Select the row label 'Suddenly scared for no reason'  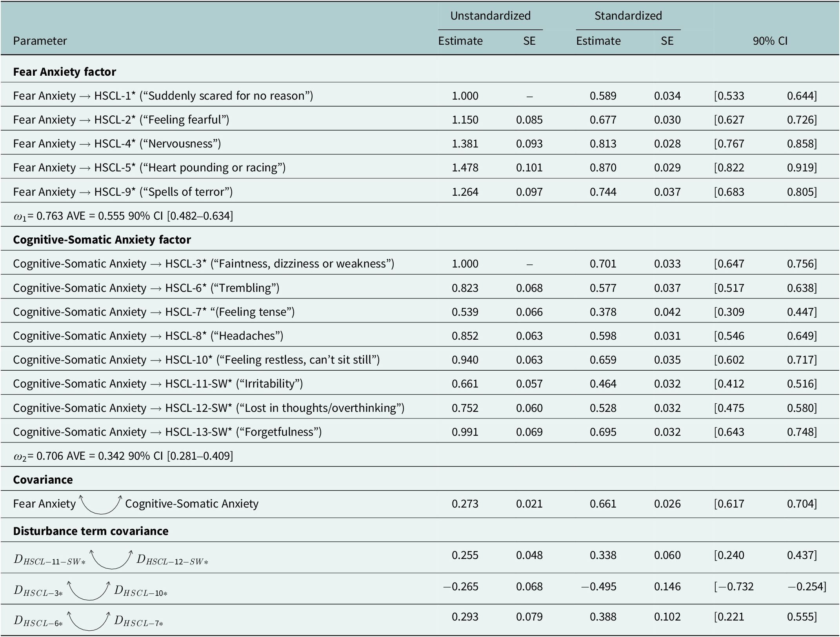tap(163, 96)
